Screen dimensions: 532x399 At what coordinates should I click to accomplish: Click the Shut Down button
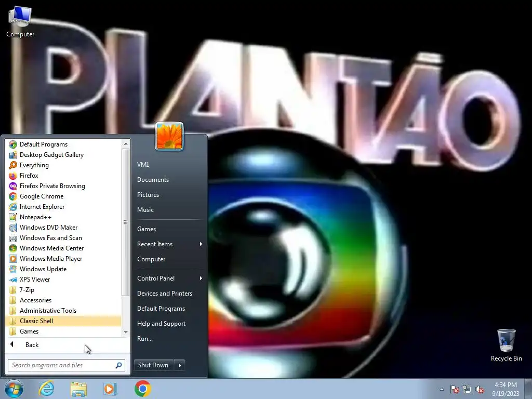pos(154,365)
